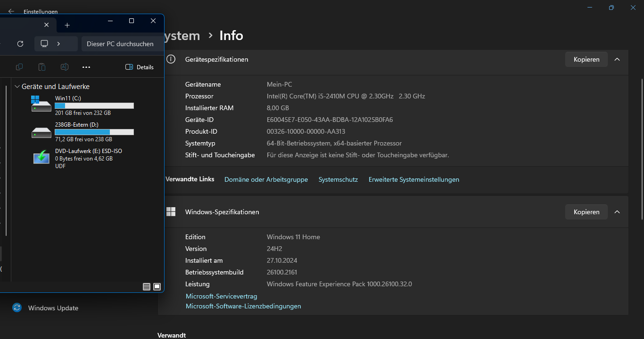Click the Win11 (C:) capacity bar
This screenshot has width=644, height=339.
click(x=94, y=106)
